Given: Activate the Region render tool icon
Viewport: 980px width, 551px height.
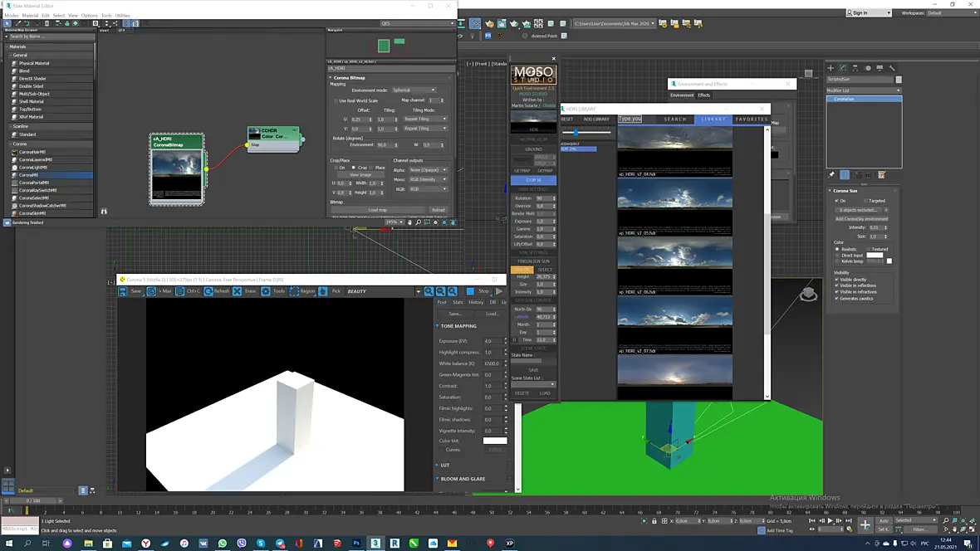Looking at the screenshot, I should pyautogui.click(x=294, y=291).
